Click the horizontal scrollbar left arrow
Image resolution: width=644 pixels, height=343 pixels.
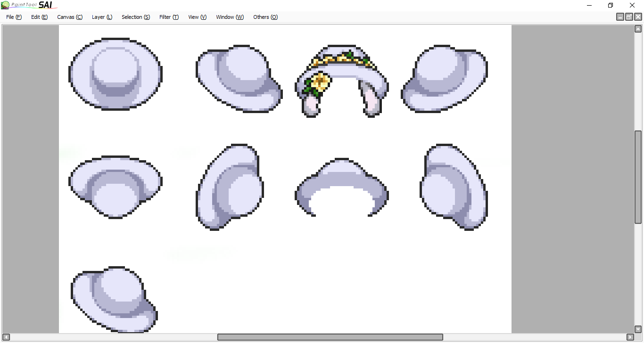6,337
